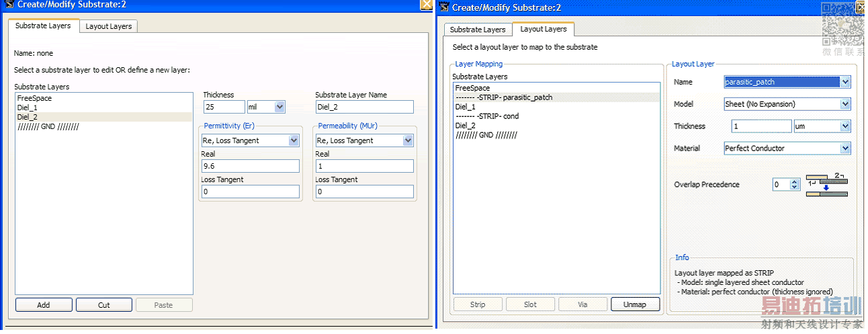Select STRIP parasitic_patch row in layer mapping
The width and height of the screenshot is (868, 334).
pyautogui.click(x=557, y=97)
